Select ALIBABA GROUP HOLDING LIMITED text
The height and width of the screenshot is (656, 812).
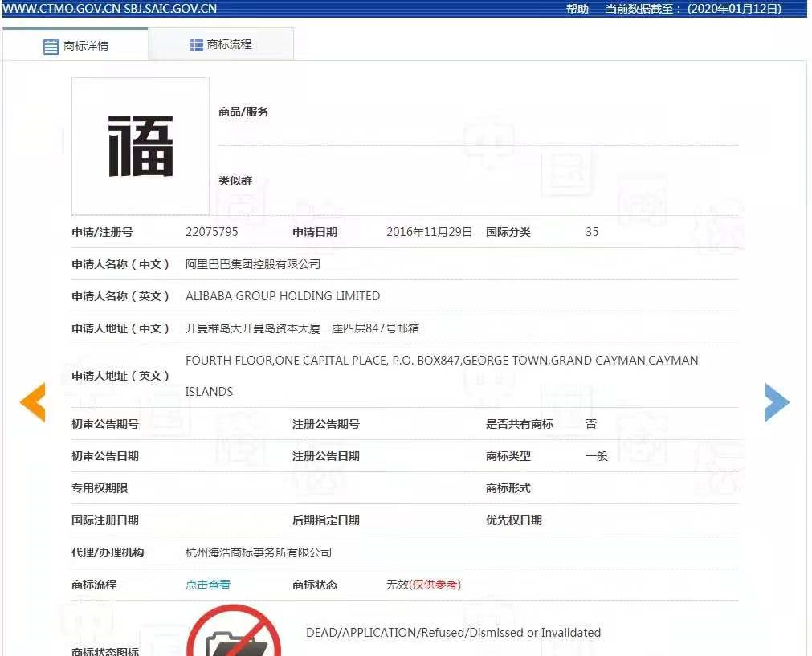pos(283,296)
